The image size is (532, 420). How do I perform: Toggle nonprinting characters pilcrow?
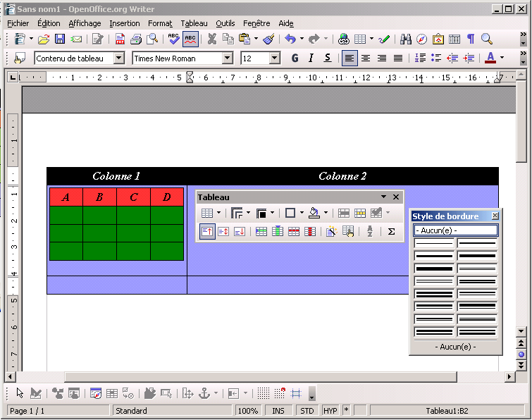click(x=471, y=39)
